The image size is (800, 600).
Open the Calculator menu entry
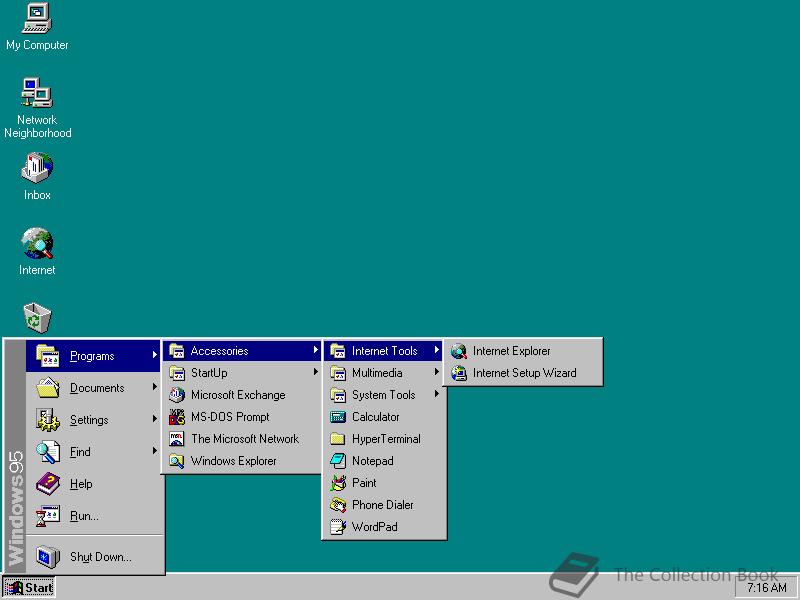tap(384, 417)
